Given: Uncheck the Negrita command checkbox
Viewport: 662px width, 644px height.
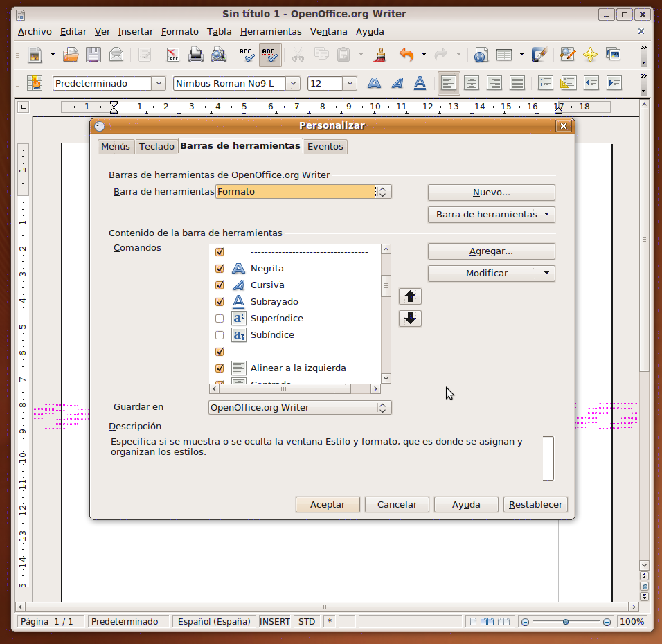Looking at the screenshot, I should pyautogui.click(x=220, y=269).
